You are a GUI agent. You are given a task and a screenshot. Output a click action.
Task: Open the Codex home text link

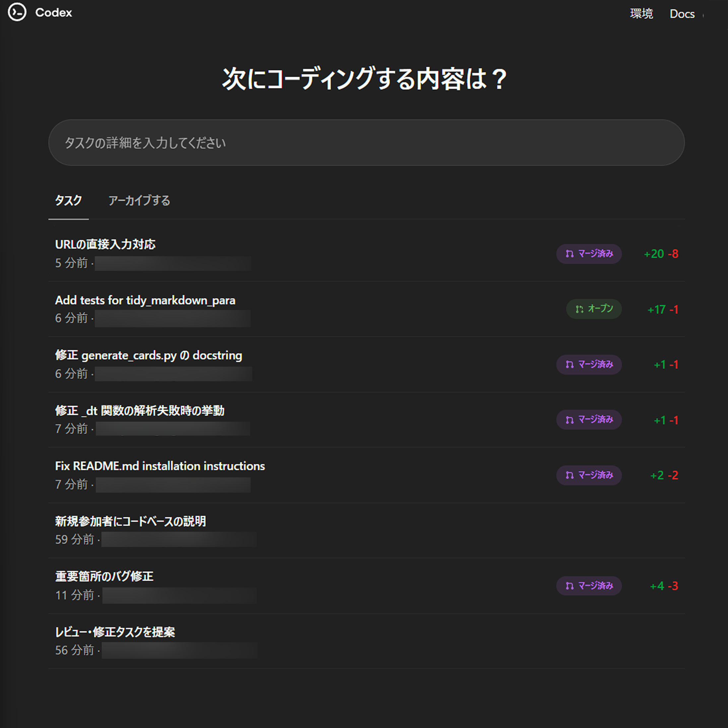tap(53, 13)
